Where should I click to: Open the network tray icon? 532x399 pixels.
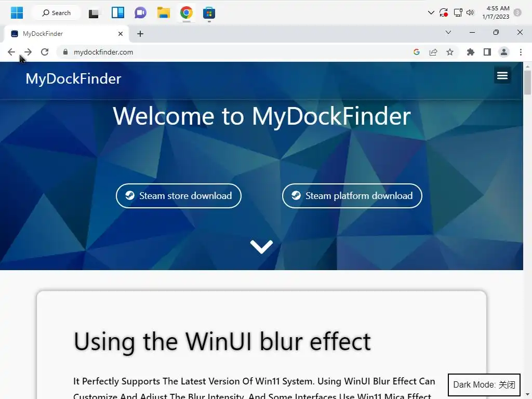point(458,13)
